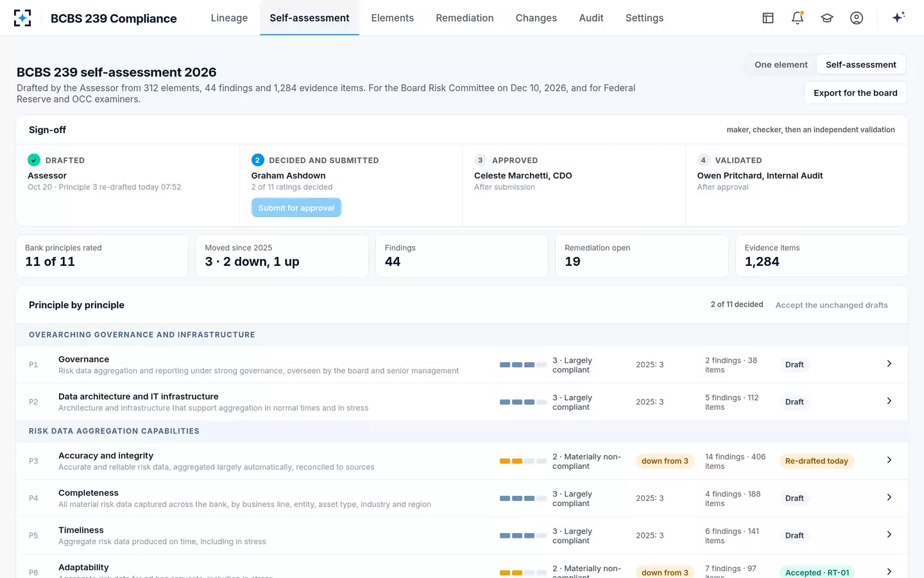The height and width of the screenshot is (578, 924).
Task: Click the graduation cap learning icon
Action: [x=827, y=18]
